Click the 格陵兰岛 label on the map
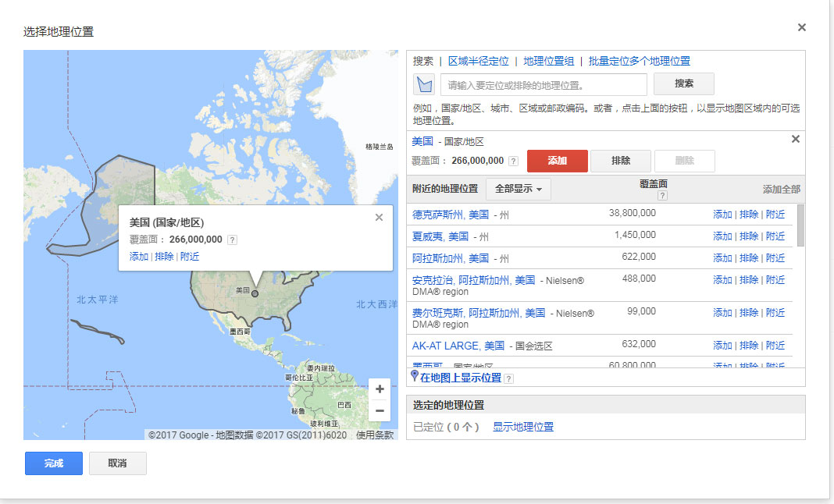The image size is (834, 504). click(380, 147)
